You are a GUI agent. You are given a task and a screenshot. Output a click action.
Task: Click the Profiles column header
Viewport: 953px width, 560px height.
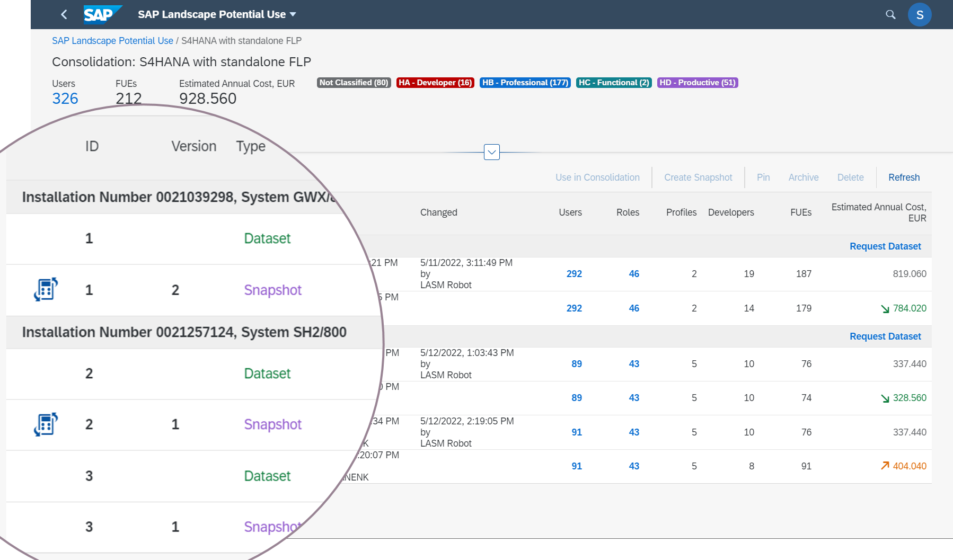[681, 212]
